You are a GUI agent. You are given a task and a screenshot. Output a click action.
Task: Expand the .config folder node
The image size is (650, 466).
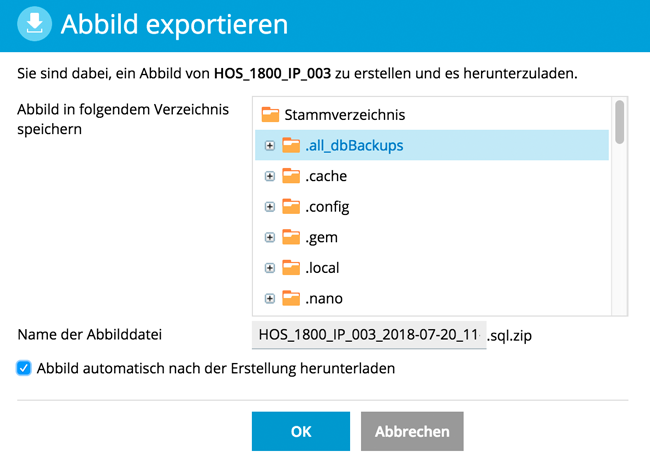[269, 207]
